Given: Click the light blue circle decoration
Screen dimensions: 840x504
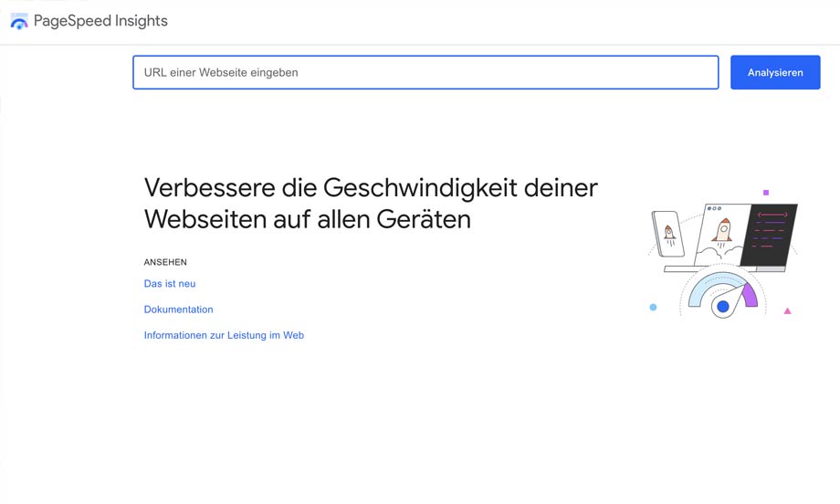Looking at the screenshot, I should tap(653, 308).
